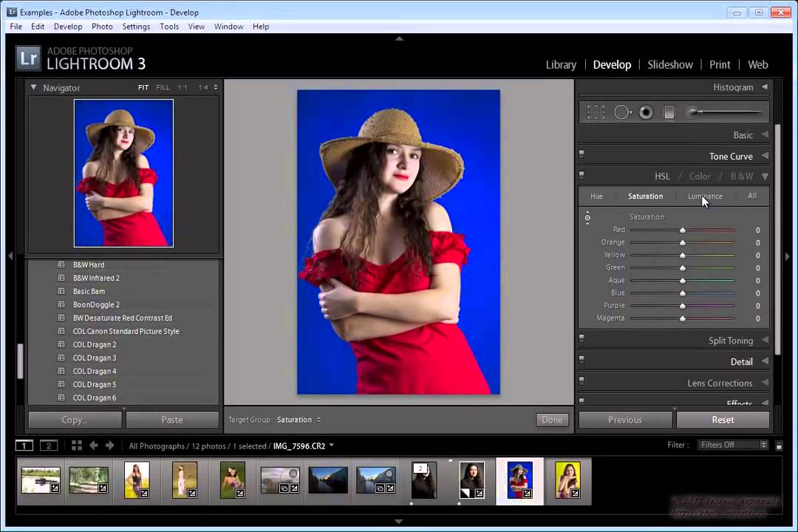This screenshot has height=532, width=798.
Task: Click the Previous button
Action: tap(625, 420)
